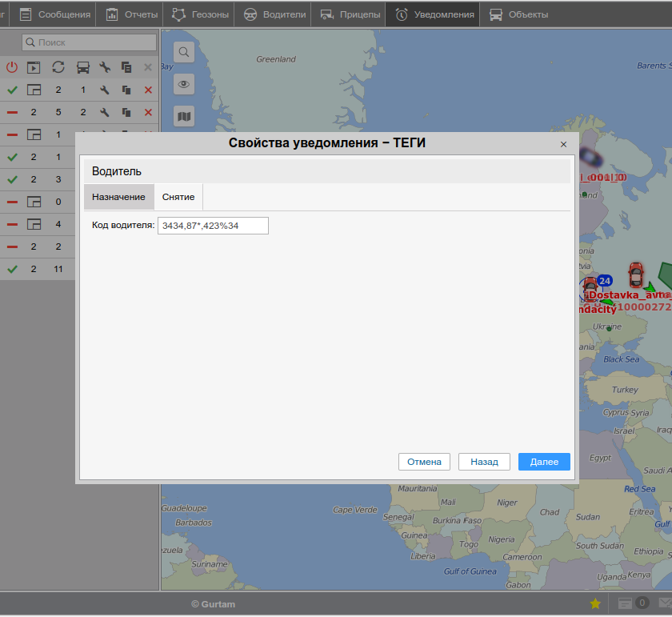Select the Назначение tab
Viewport: 672px width, 617px height.
point(118,197)
